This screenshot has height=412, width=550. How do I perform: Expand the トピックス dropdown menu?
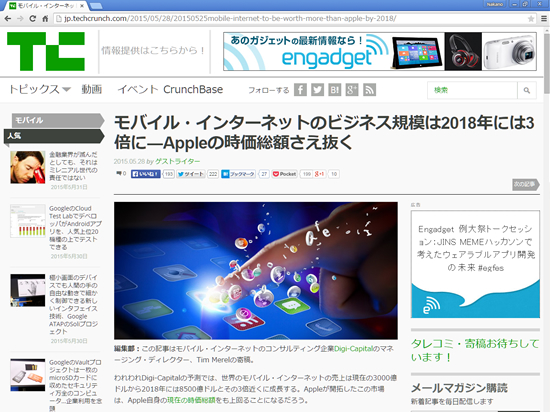40,89
